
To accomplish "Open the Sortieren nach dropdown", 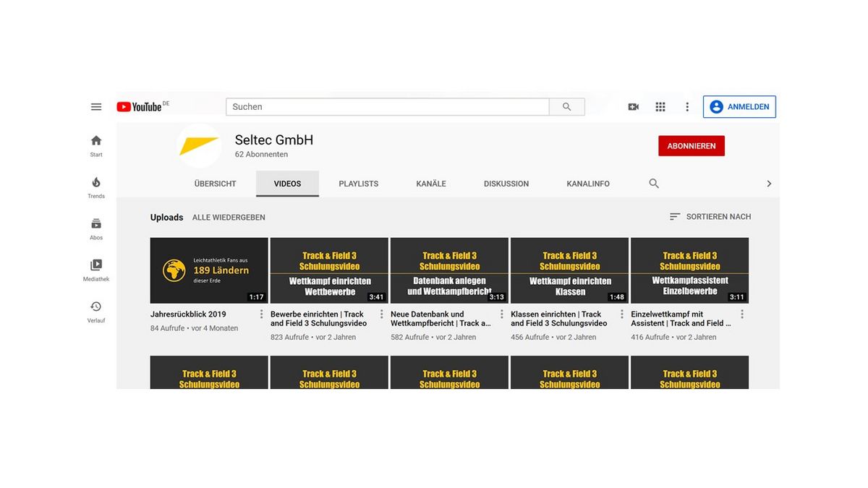I will click(710, 217).
